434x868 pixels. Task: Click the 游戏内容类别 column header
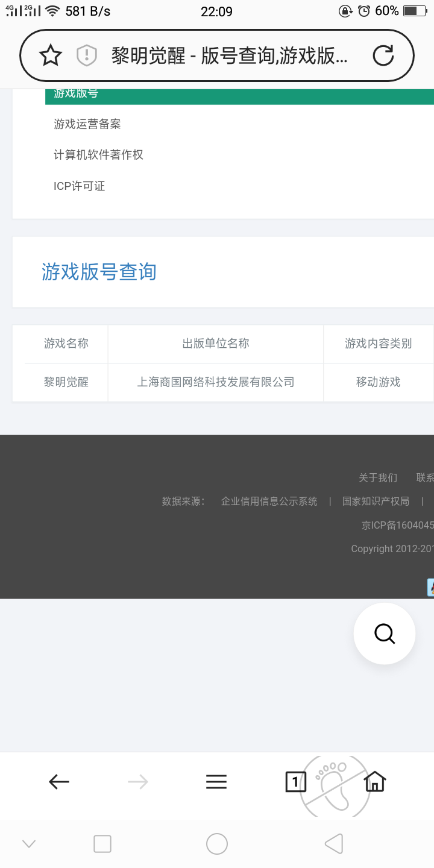(379, 344)
